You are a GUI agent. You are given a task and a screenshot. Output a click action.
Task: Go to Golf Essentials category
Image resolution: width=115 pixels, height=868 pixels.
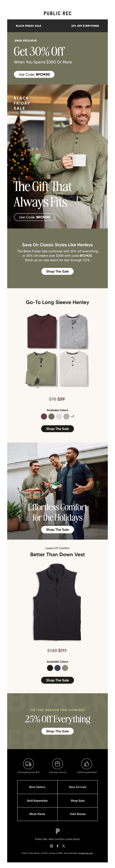click(37, 800)
